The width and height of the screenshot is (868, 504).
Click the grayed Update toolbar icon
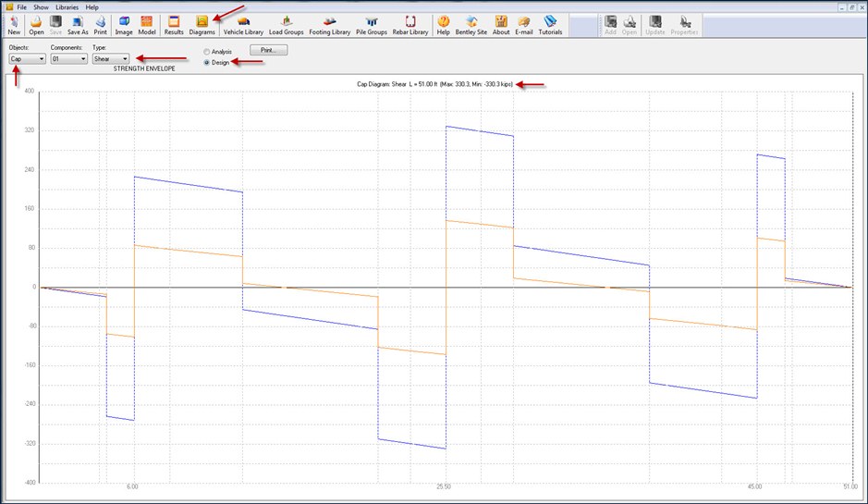[x=655, y=26]
